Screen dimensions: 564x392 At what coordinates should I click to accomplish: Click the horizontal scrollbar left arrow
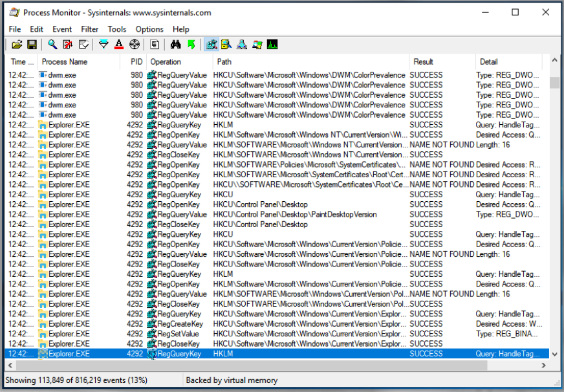click(x=10, y=365)
